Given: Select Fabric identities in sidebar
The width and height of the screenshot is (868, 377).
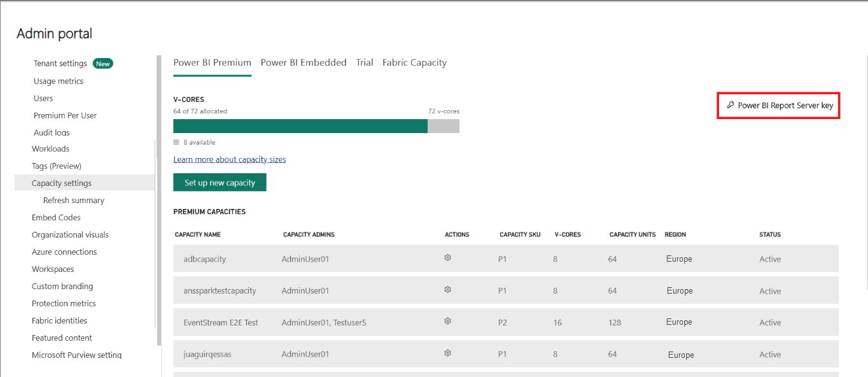Looking at the screenshot, I should click(x=59, y=320).
